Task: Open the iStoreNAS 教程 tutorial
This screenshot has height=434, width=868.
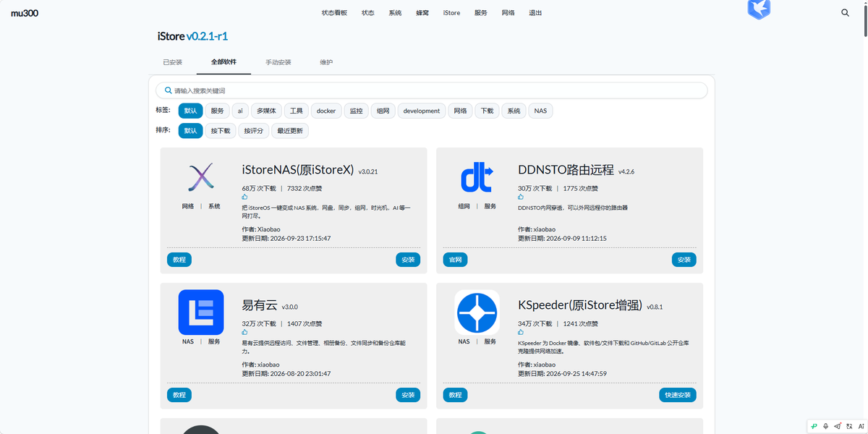Action: point(179,260)
